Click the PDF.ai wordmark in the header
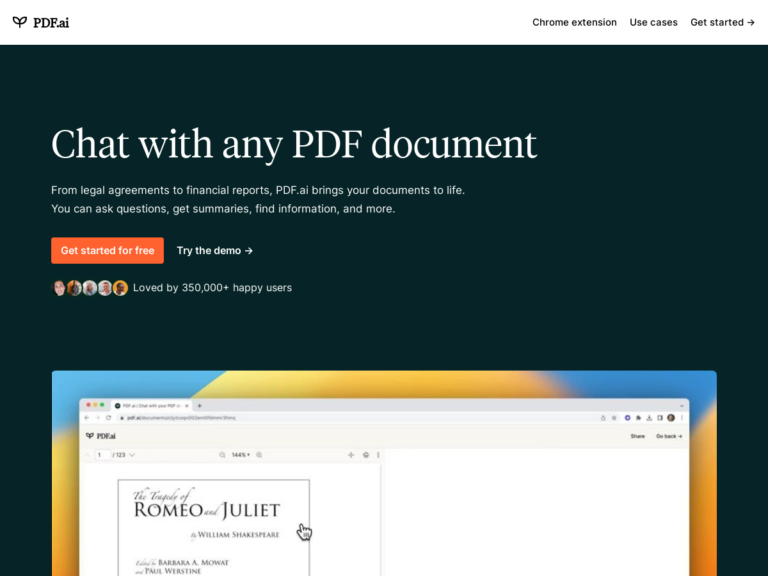The height and width of the screenshot is (576, 768). tap(51, 23)
